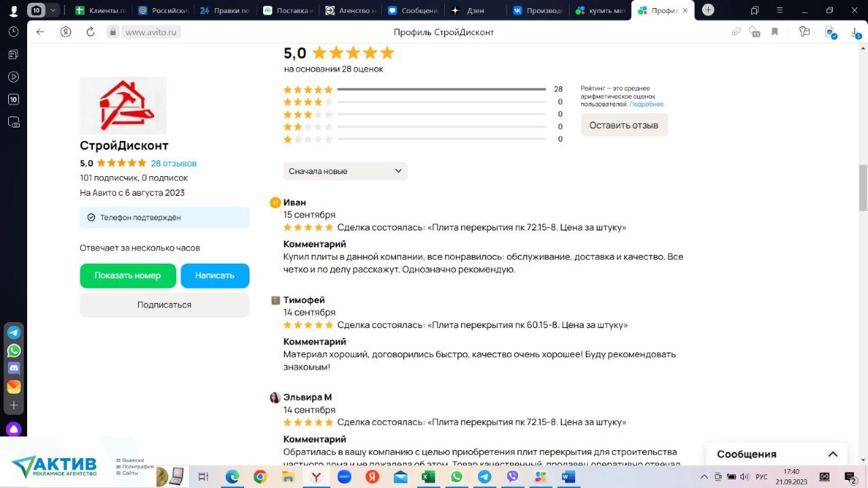
Task: Click the СтройДисконт logo image
Action: 123,106
